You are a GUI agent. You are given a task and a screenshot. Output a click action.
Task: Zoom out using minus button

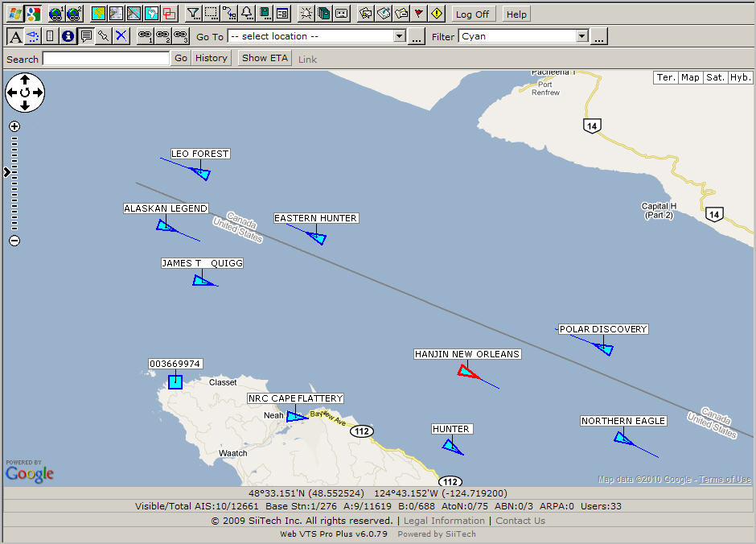tap(14, 240)
